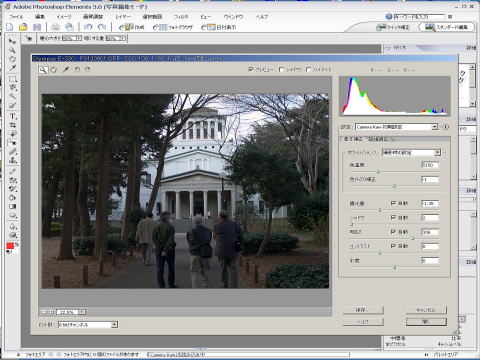Click the Date View button
This screenshot has width=480, height=360.
point(219,27)
